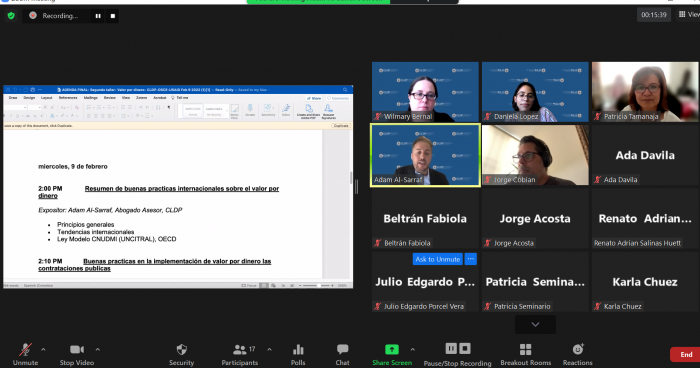
Task: Expand audio options arrow beside Unmute
Action: (43, 349)
